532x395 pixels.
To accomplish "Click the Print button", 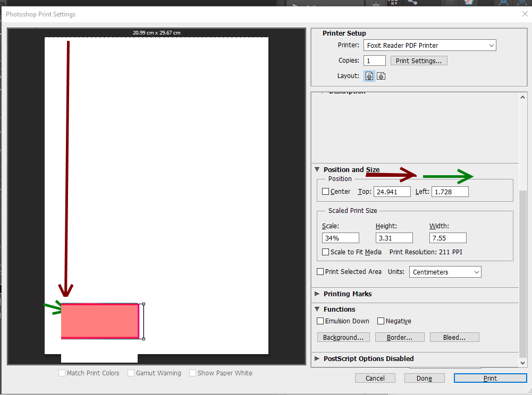I will tap(490, 378).
